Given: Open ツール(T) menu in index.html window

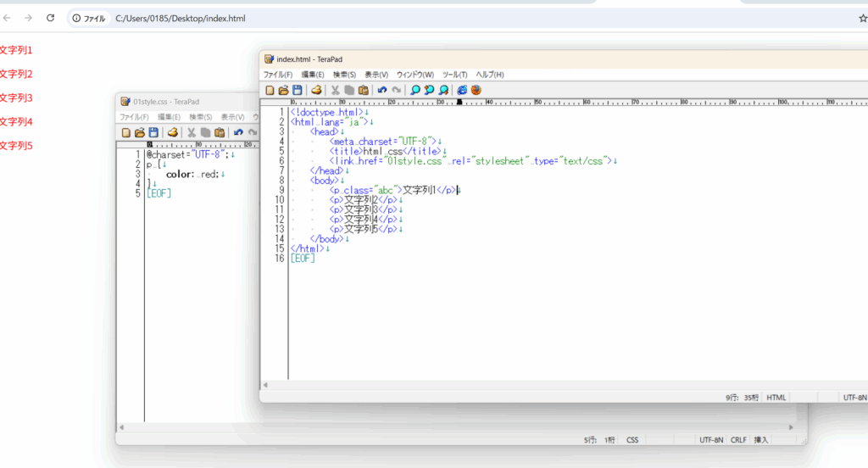Looking at the screenshot, I should pyautogui.click(x=454, y=75).
